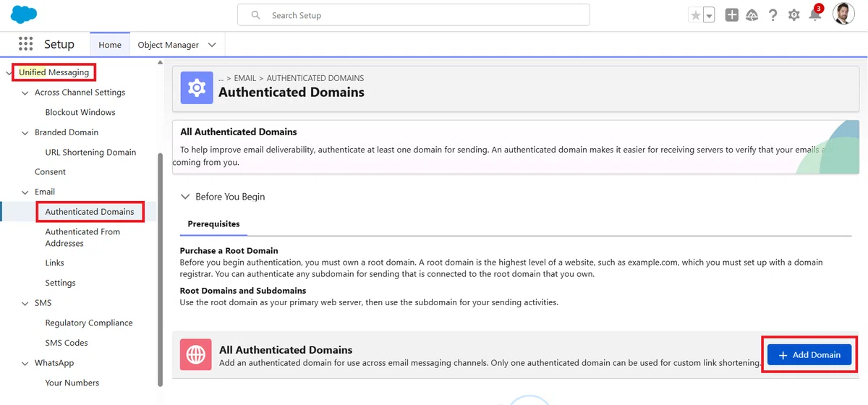Open URL Shortening Domain page
868x405 pixels.
point(90,153)
